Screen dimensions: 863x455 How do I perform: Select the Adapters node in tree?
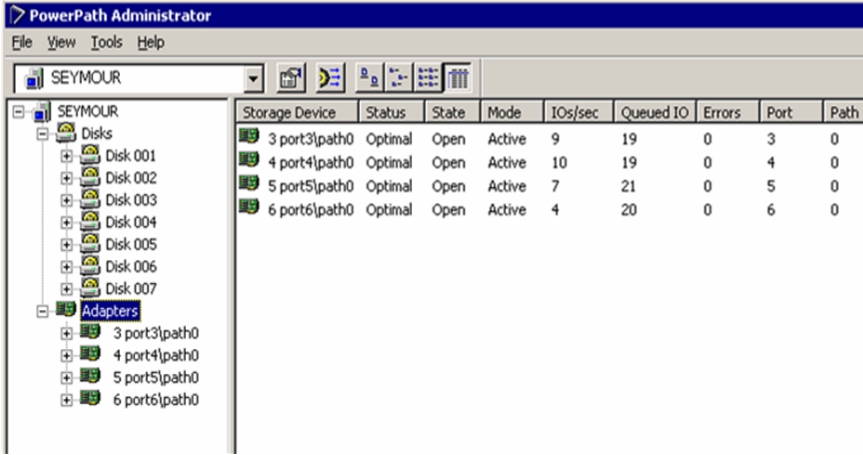point(110,311)
